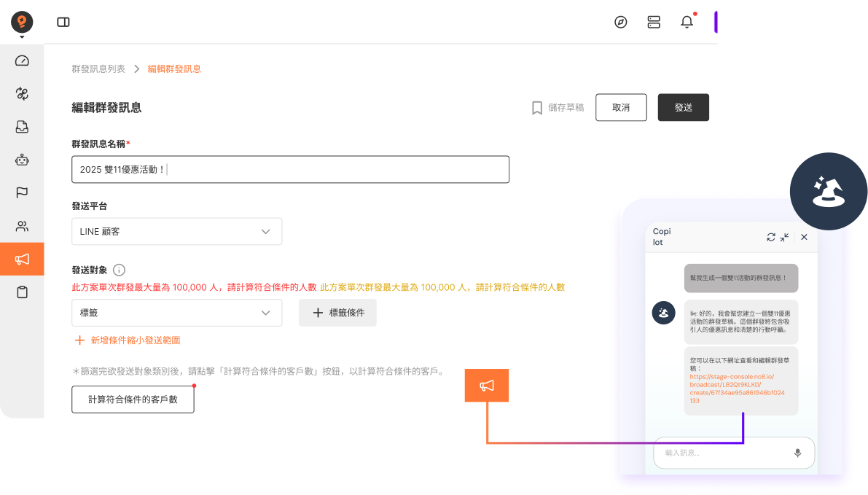Click the flag icon in the sidebar
The height and width of the screenshot is (495, 868).
click(22, 192)
